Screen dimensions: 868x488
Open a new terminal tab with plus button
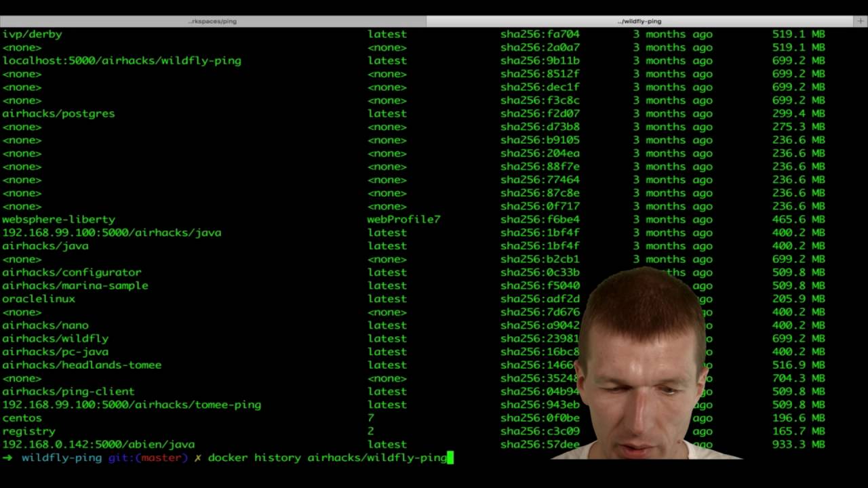click(x=861, y=21)
